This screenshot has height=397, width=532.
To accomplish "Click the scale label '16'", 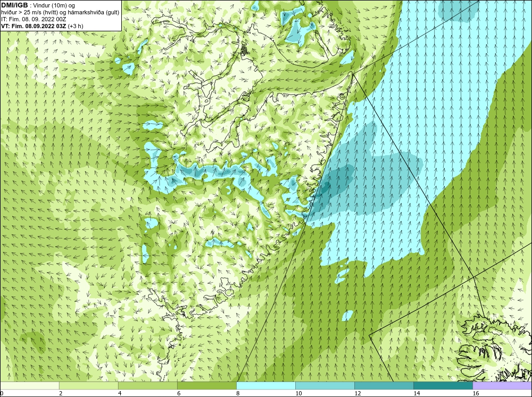I will tap(476, 393).
